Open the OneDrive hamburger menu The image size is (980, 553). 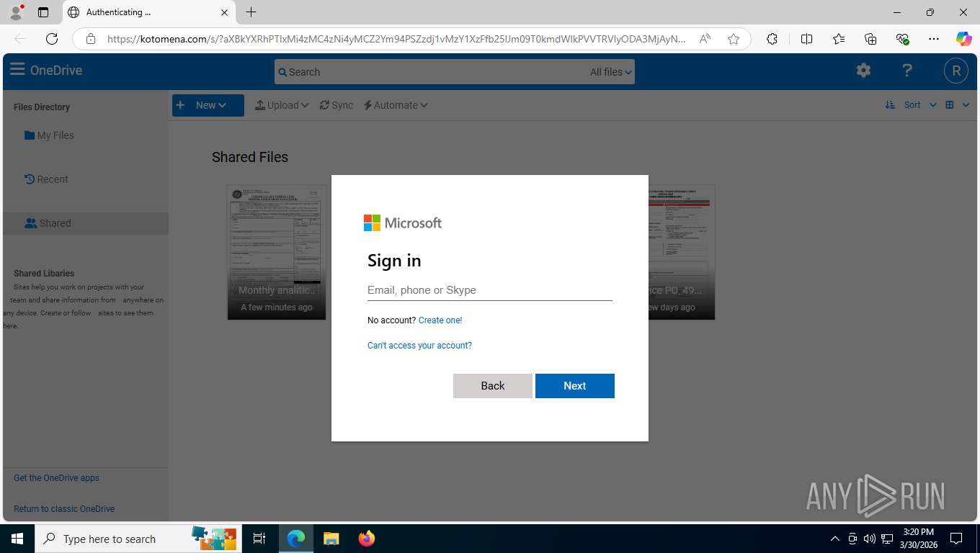pos(17,70)
